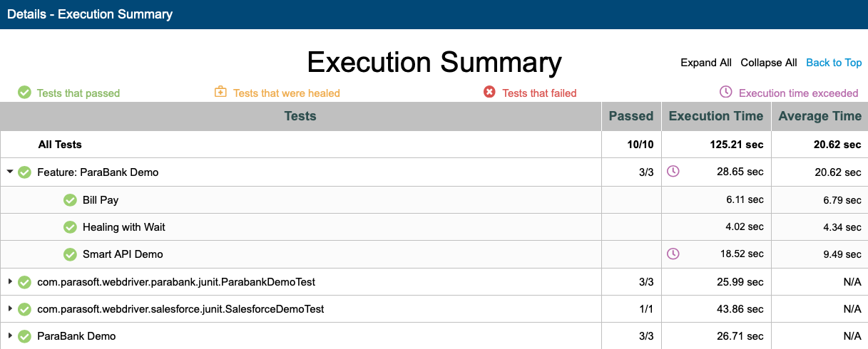Expand the bottom ParaBank Demo row
Screen dimensions: 868x349
point(10,335)
